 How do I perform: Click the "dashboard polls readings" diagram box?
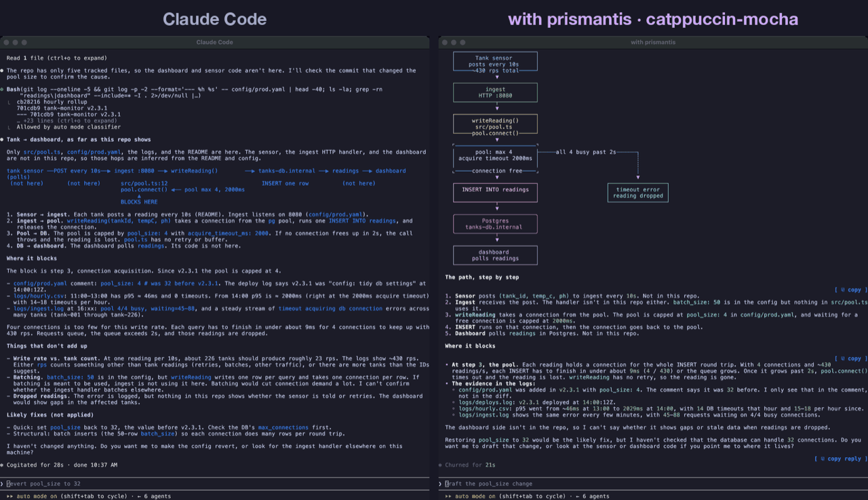pos(495,255)
